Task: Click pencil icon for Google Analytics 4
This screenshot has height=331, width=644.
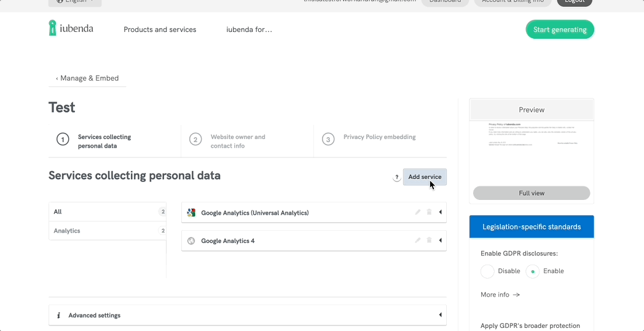Action: pos(418,241)
